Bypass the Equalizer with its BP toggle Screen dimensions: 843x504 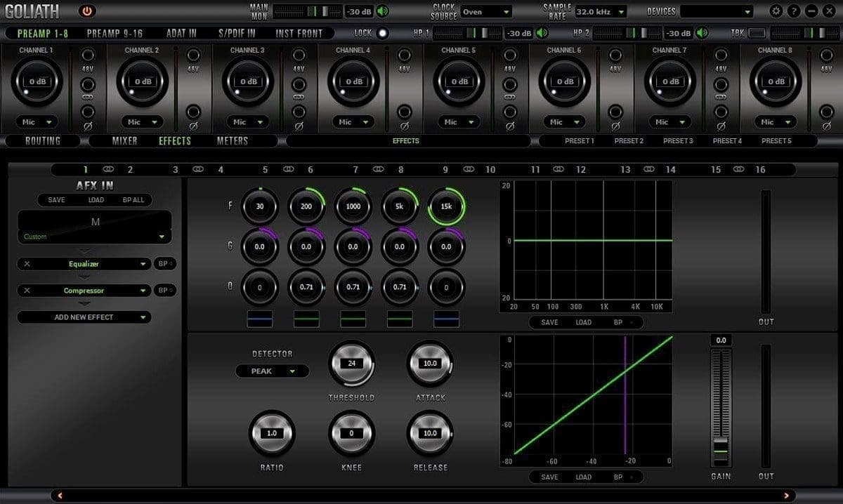tap(165, 264)
